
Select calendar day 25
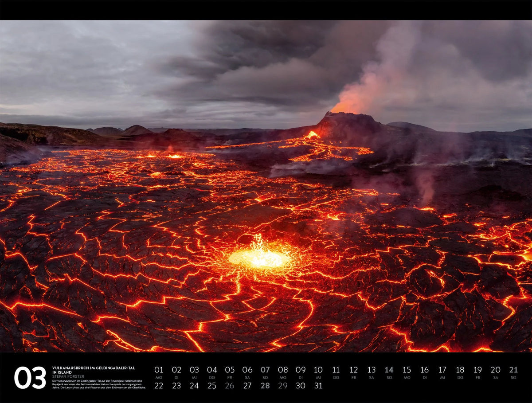(x=212, y=386)
